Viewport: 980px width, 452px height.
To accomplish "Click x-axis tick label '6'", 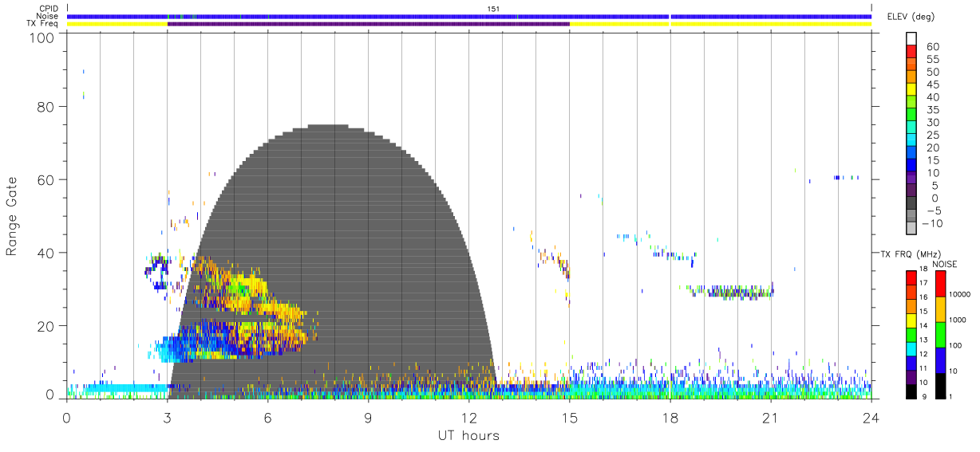I will pyautogui.click(x=267, y=416).
